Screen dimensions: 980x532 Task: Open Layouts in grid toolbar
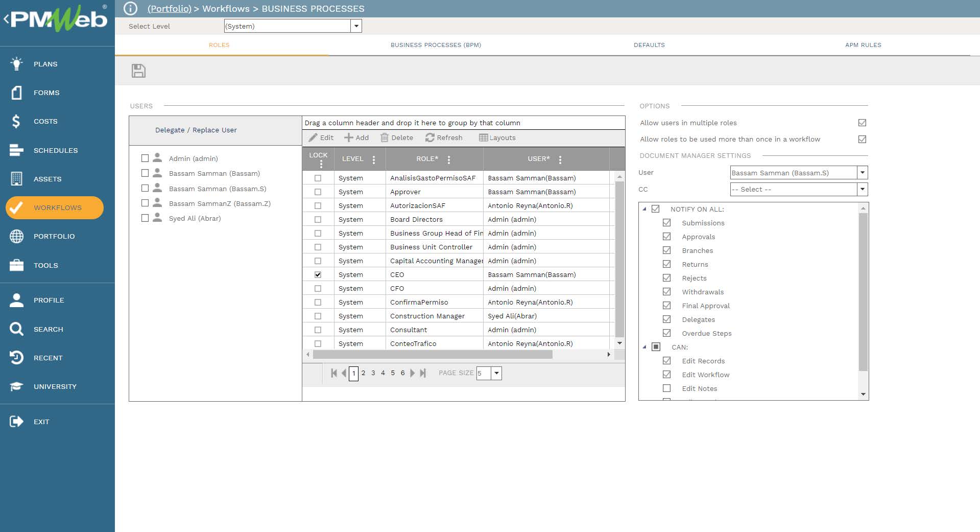click(497, 137)
